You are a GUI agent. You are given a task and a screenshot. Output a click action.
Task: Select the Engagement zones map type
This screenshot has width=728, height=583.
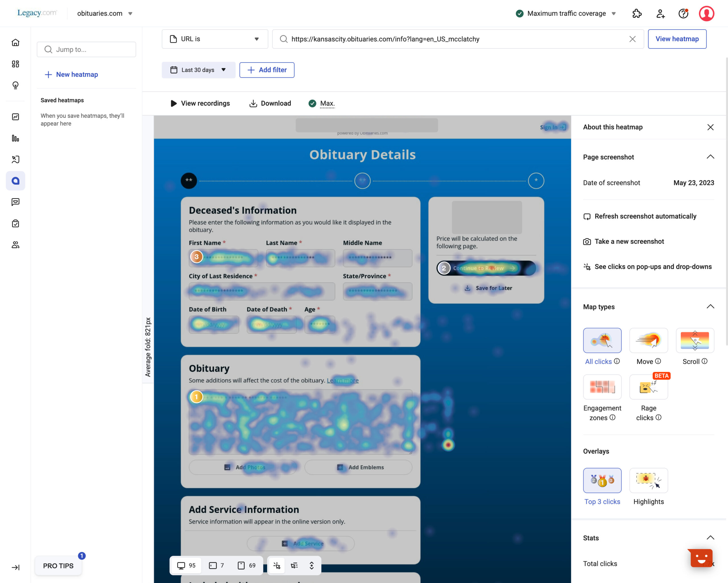(x=602, y=387)
